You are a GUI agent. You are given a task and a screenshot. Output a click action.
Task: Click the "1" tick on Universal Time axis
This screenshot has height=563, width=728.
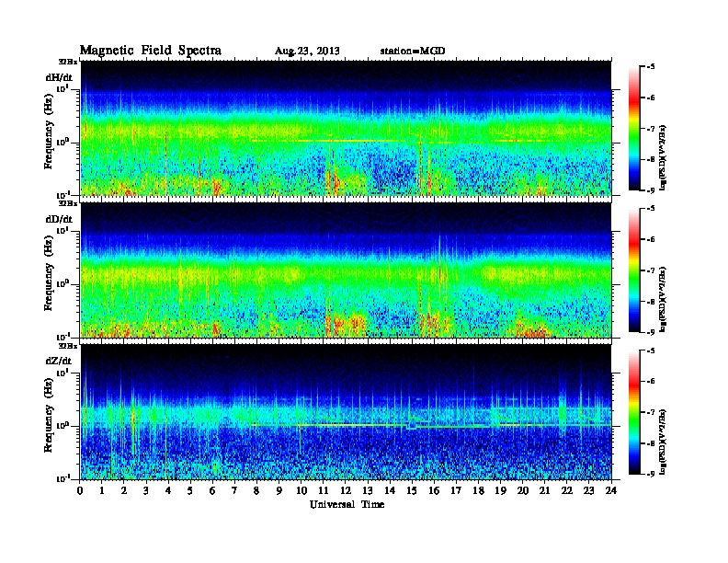pos(102,491)
